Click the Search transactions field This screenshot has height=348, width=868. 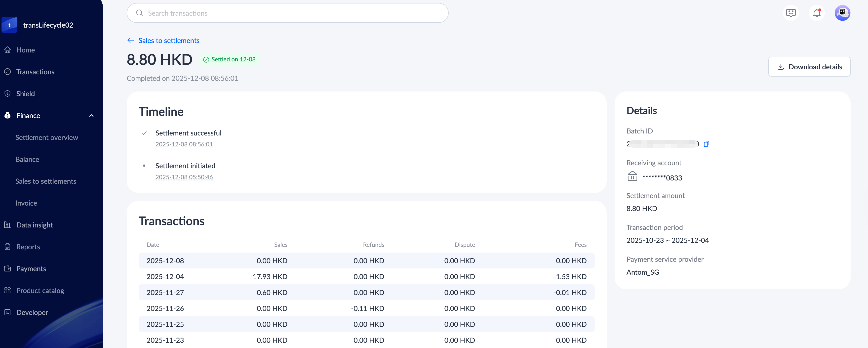287,13
